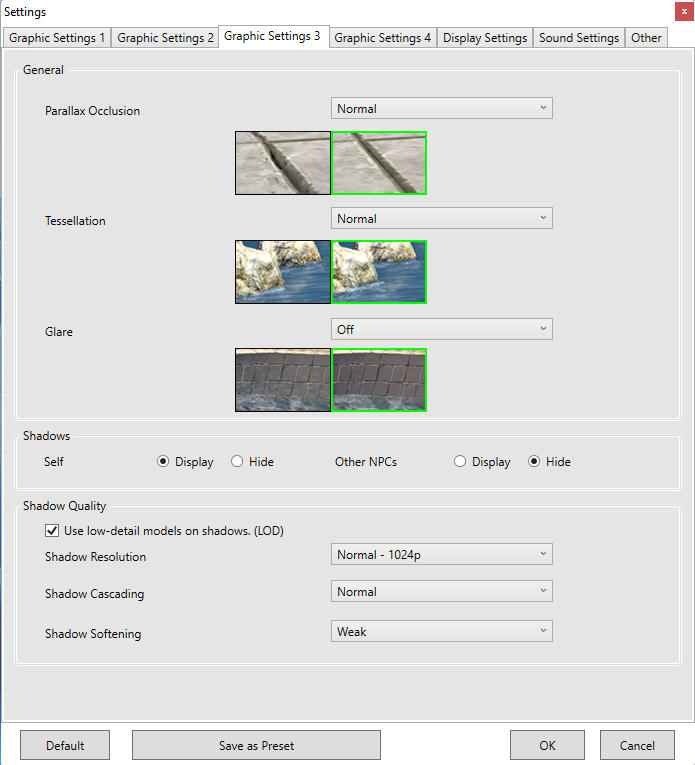Select Display for Other NPCs shadows
Viewport: 695px width, 765px height.
click(x=460, y=462)
